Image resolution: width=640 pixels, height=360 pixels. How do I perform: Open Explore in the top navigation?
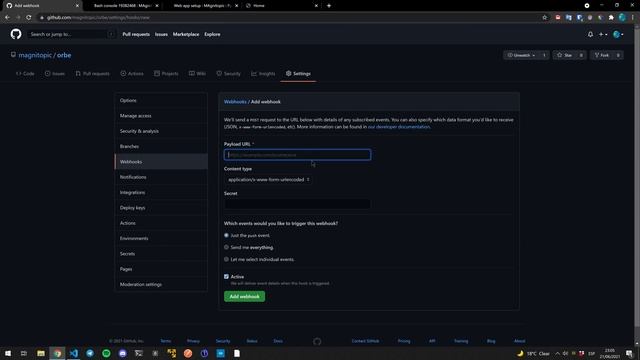[x=212, y=34]
